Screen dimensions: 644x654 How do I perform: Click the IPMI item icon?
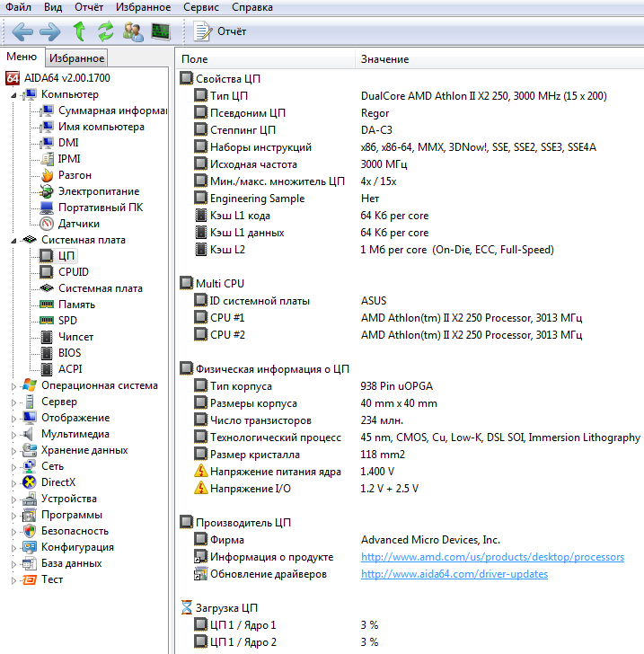click(x=47, y=159)
